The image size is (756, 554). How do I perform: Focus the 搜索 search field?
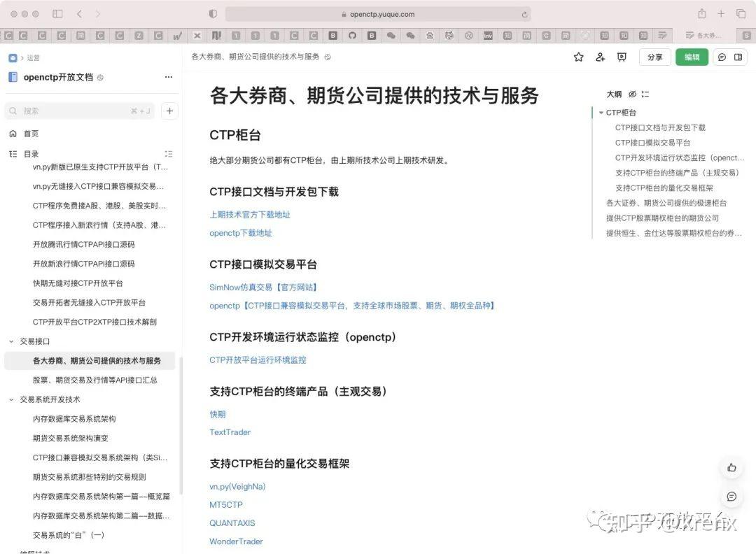(80, 111)
